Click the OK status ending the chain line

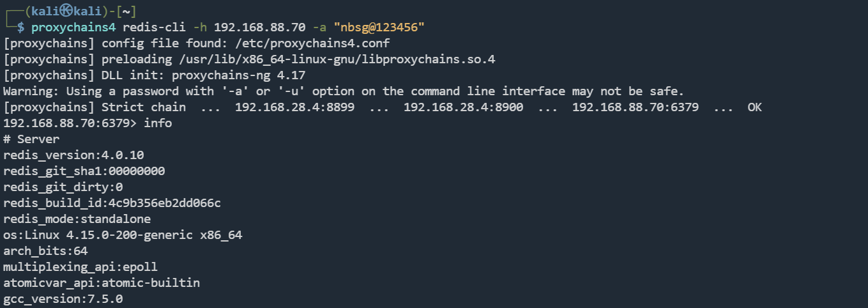754,107
